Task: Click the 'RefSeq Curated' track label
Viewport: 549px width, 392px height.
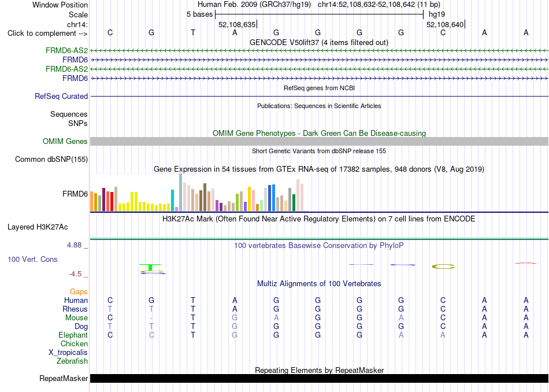Action: pyautogui.click(x=61, y=96)
